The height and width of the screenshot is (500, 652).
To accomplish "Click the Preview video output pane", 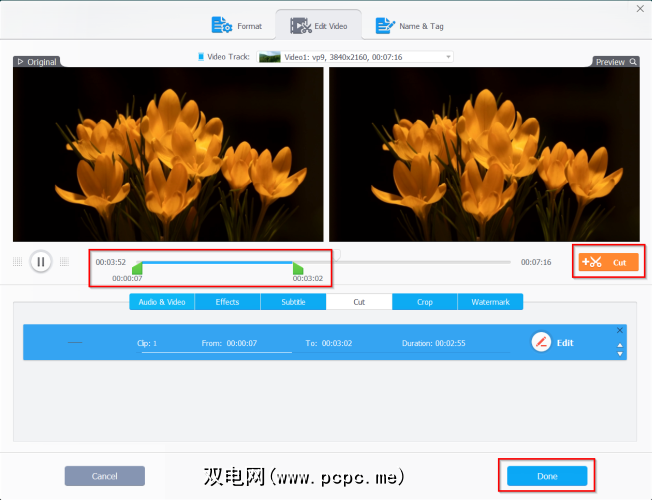I will pyautogui.click(x=484, y=154).
